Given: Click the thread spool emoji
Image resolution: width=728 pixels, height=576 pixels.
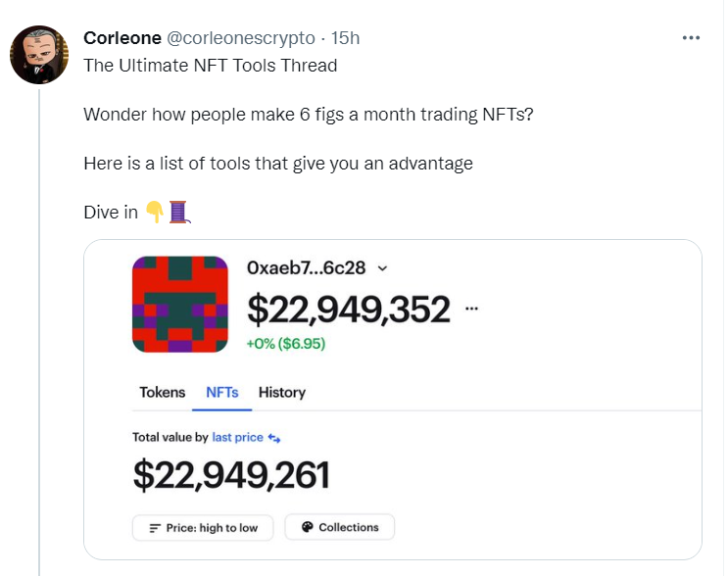Looking at the screenshot, I should [177, 212].
